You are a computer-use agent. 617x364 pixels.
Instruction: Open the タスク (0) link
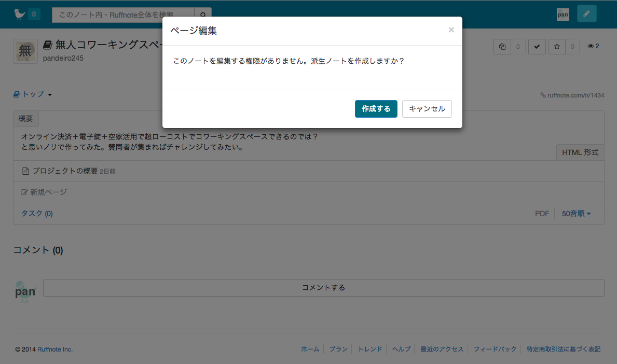coord(37,214)
